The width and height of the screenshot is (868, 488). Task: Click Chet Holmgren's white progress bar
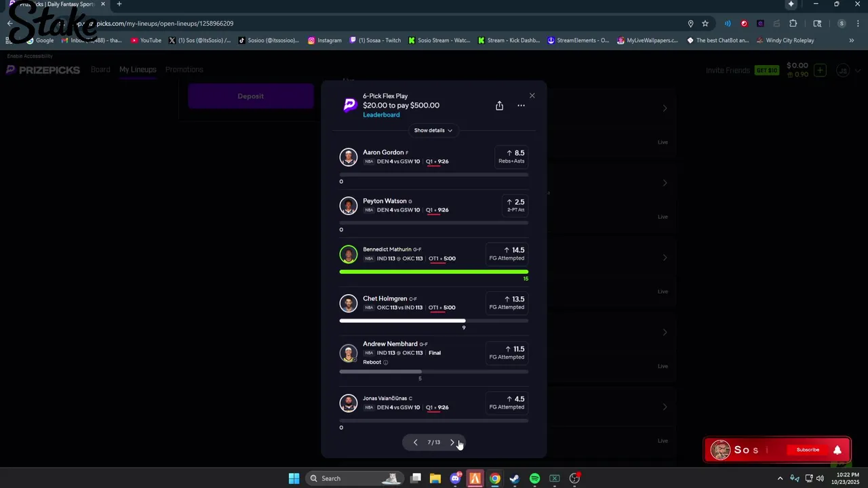click(434, 321)
